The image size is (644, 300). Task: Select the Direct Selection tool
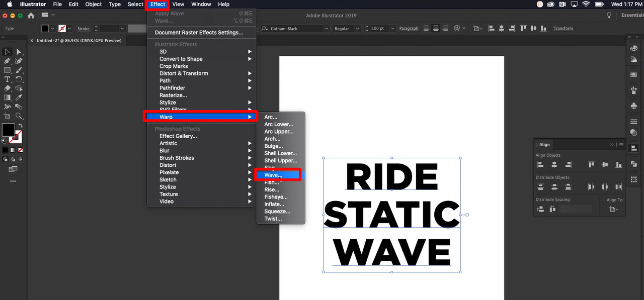[x=19, y=52]
